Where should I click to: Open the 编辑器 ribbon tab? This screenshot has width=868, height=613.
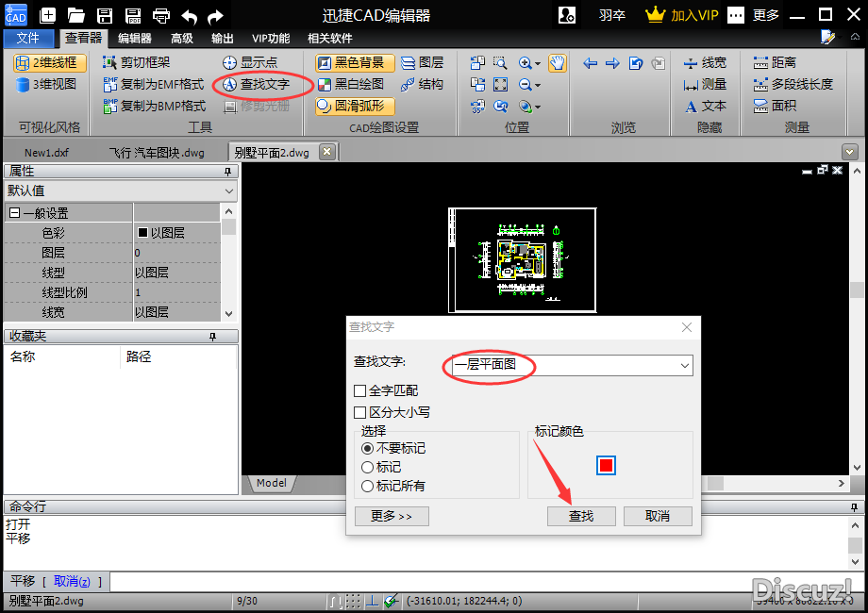tap(134, 39)
